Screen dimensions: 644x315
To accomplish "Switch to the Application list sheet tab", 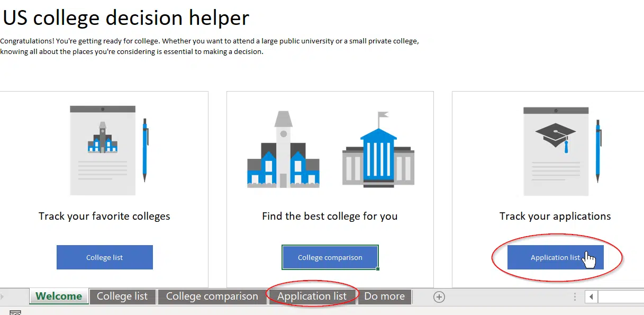I will click(x=312, y=296).
